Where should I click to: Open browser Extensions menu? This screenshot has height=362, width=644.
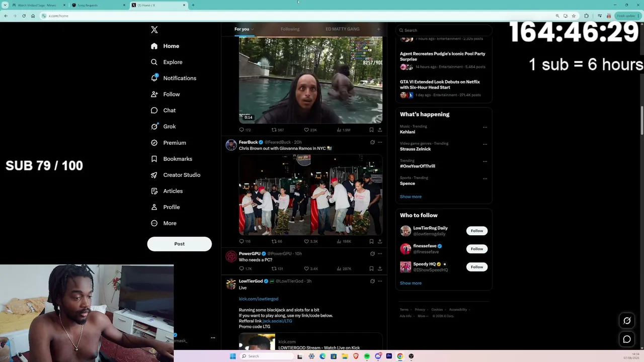[586, 16]
